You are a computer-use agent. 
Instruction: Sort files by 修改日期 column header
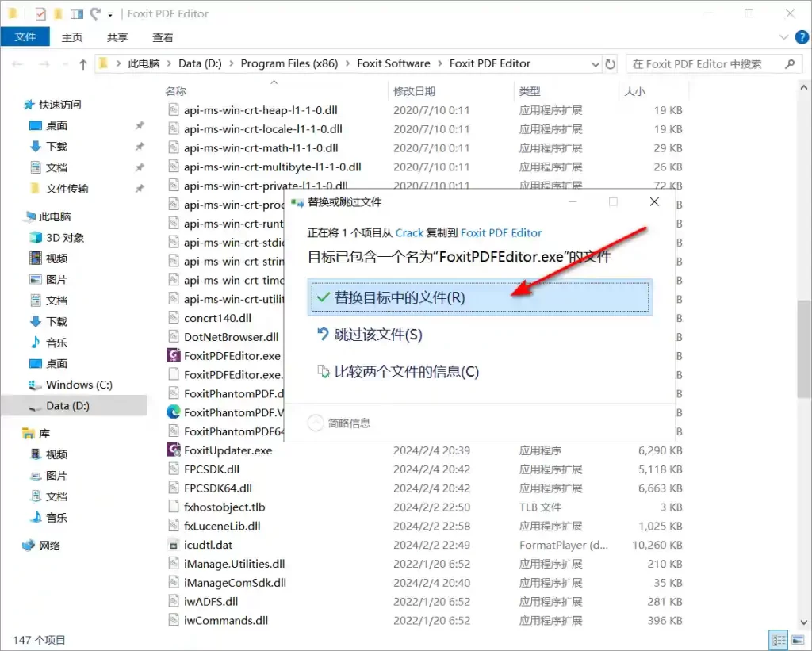[x=414, y=92]
